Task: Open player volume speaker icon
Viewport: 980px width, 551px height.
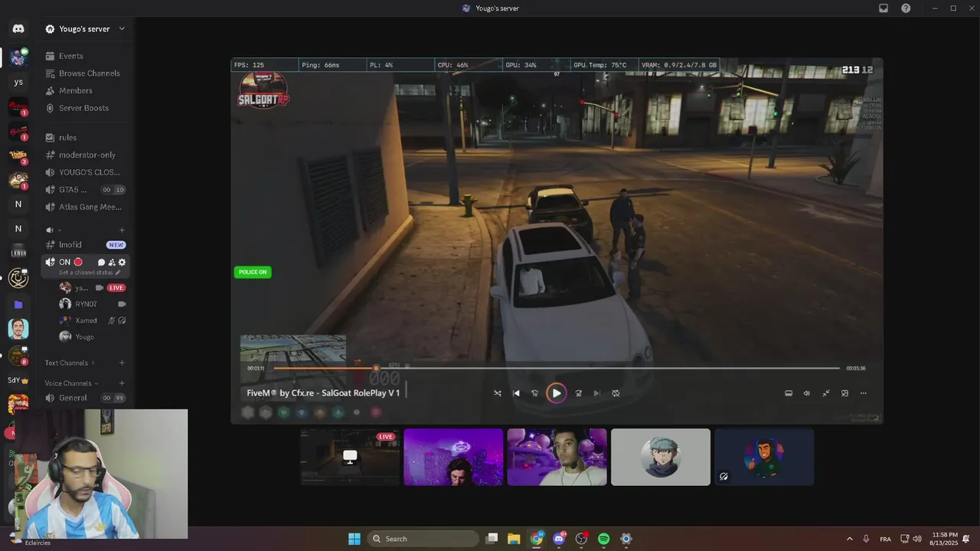Action: (x=806, y=393)
